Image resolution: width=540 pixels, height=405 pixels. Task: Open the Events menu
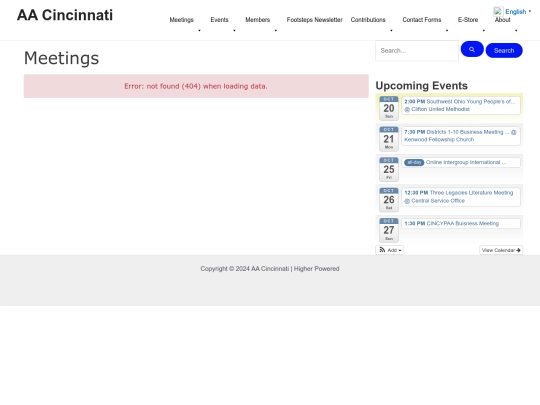[219, 20]
